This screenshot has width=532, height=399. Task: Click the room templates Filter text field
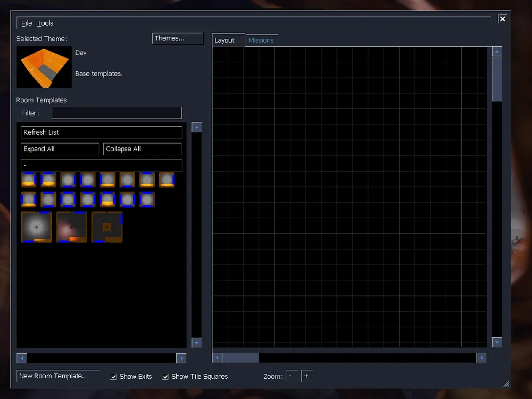pyautogui.click(x=117, y=113)
